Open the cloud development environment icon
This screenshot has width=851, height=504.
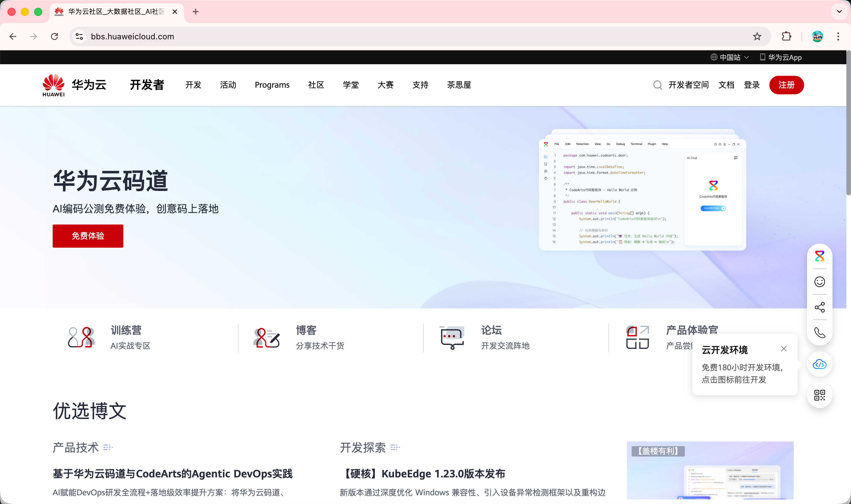[x=819, y=365]
